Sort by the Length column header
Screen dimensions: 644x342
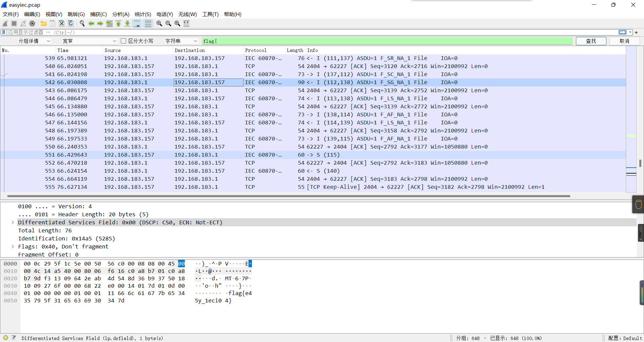click(295, 50)
